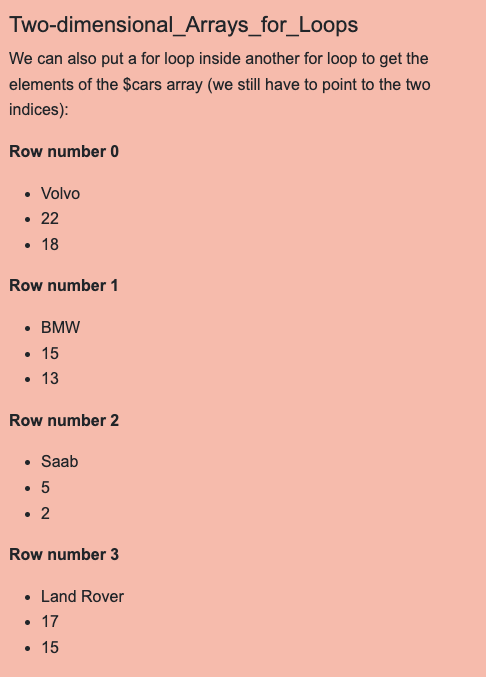Select the Row number 3 label
The image size is (486, 677).
point(64,555)
